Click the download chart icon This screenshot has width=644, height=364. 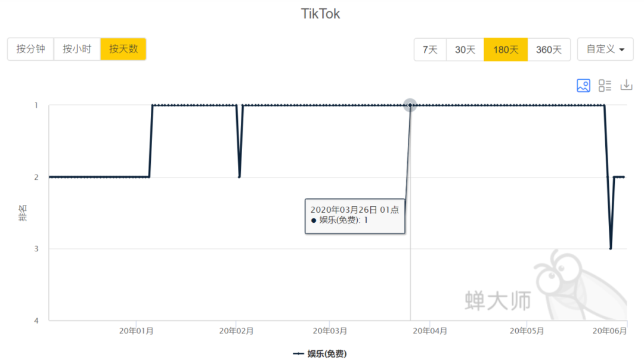[626, 85]
